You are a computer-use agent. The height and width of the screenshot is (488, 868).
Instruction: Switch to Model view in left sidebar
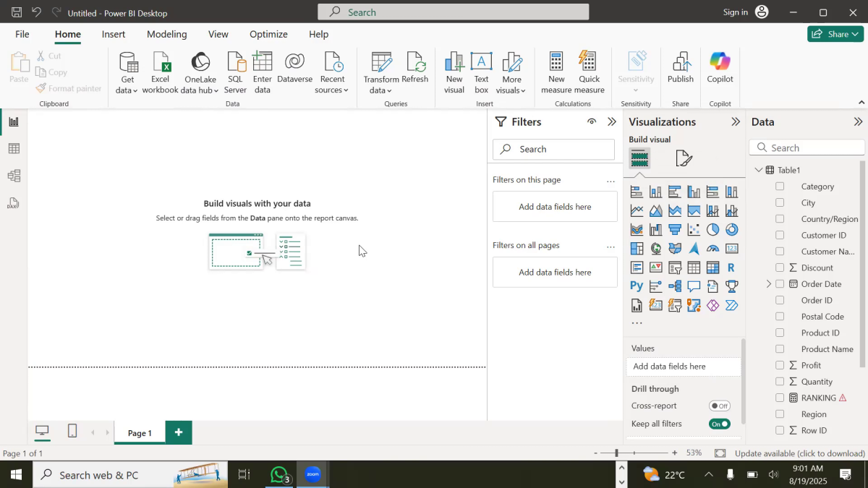(13, 176)
